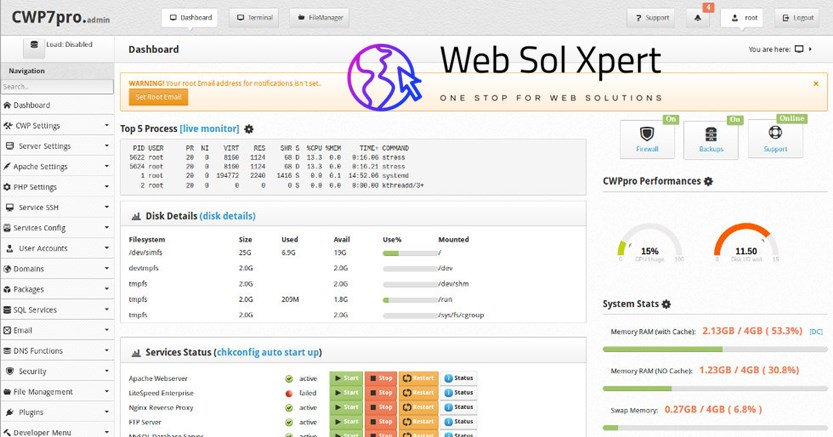The height and width of the screenshot is (437, 833).
Task: Click gear icon beside CWPpro Performances
Action: [708, 181]
